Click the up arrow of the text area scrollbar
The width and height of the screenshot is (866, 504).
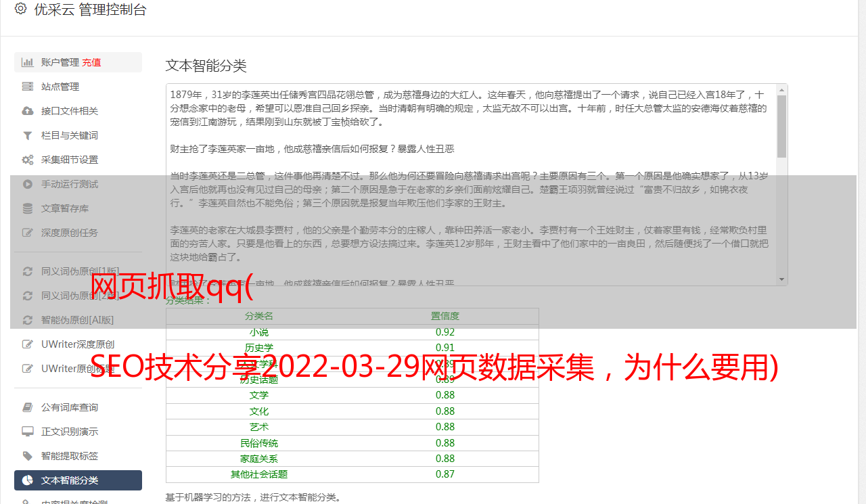tap(782, 89)
